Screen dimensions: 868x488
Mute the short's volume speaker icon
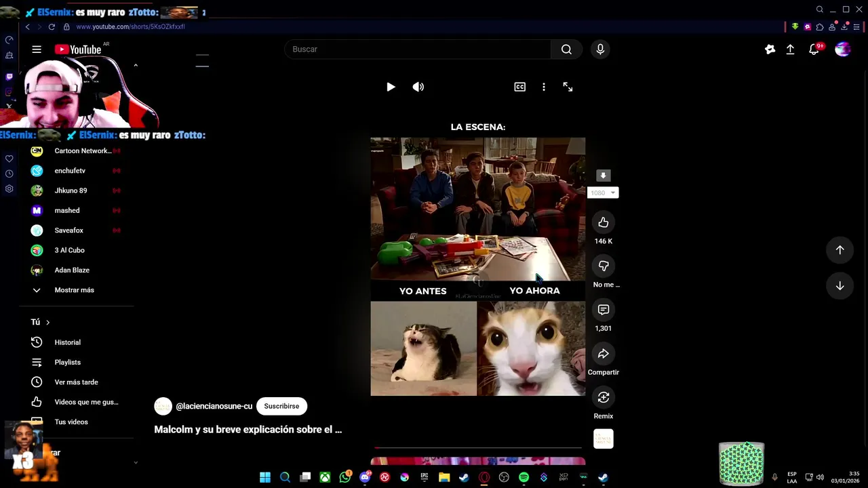[418, 87]
